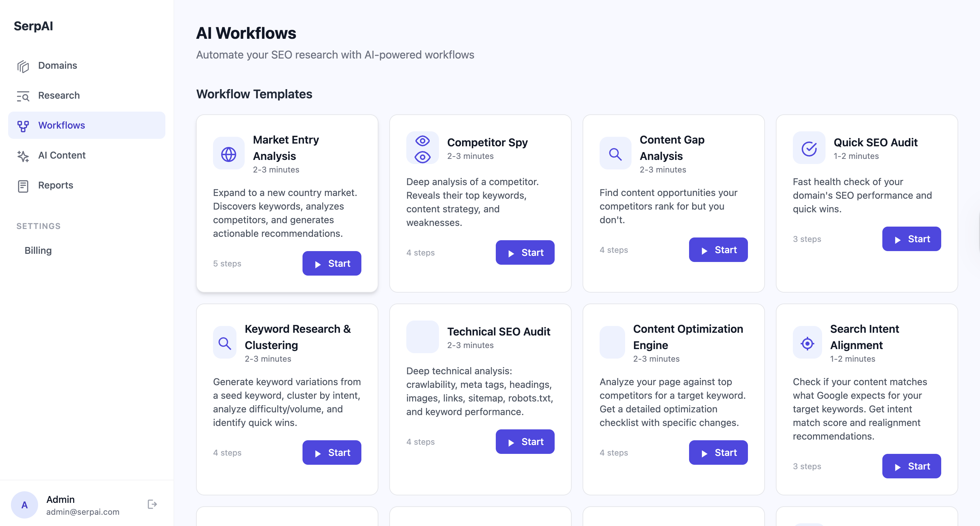Open the Billing settings page

38,250
